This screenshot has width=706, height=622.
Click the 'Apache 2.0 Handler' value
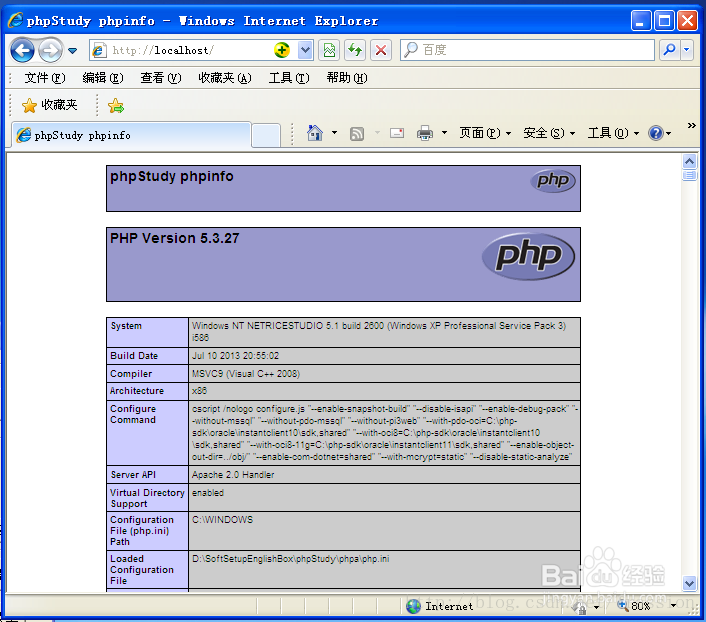[233, 475]
